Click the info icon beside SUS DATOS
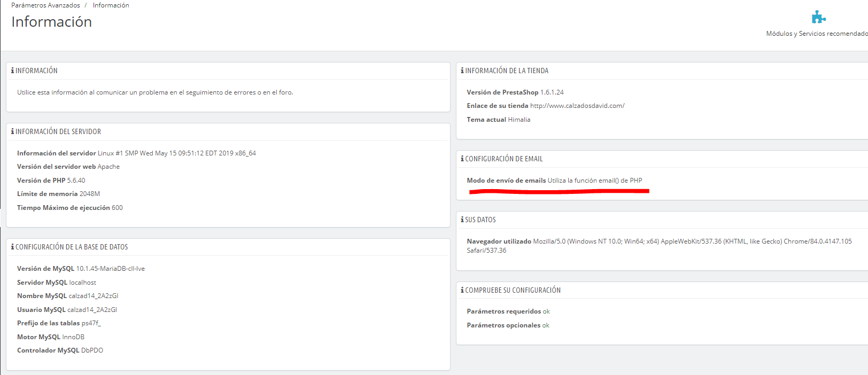 point(462,220)
